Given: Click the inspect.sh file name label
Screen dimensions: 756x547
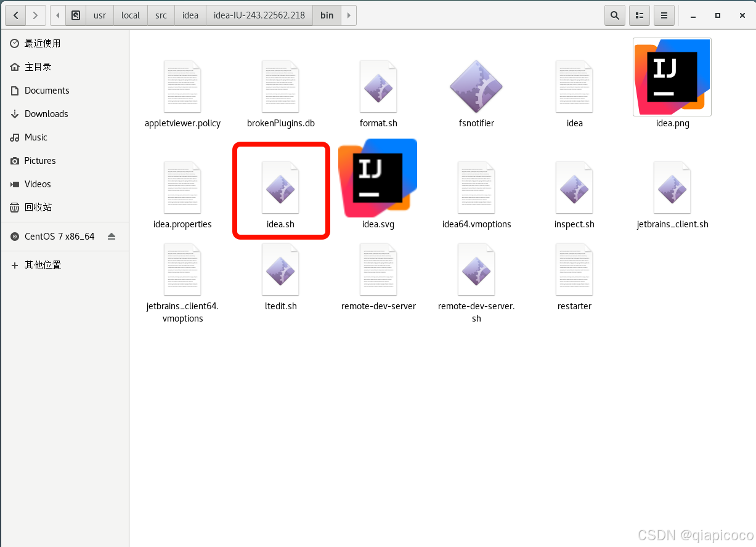Looking at the screenshot, I should click(x=574, y=224).
